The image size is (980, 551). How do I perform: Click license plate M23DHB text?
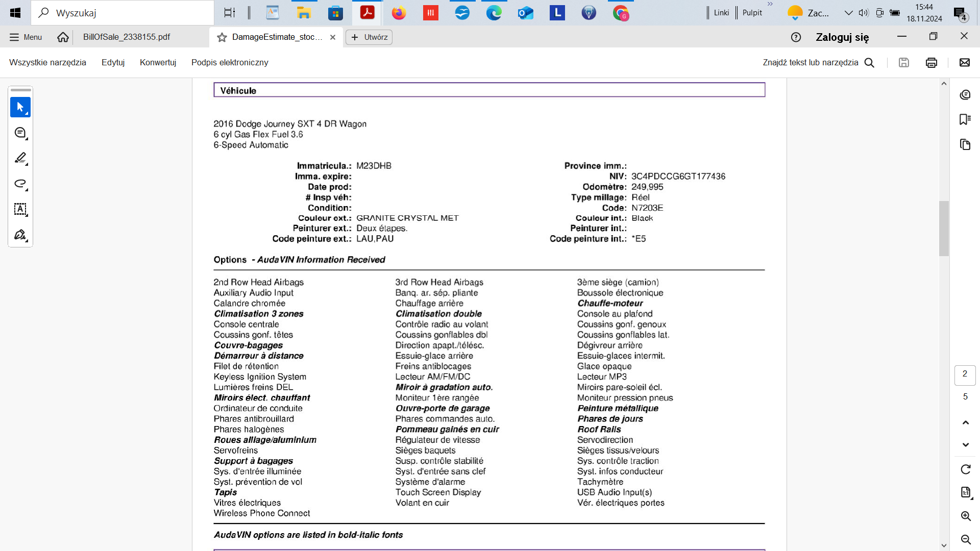374,166
